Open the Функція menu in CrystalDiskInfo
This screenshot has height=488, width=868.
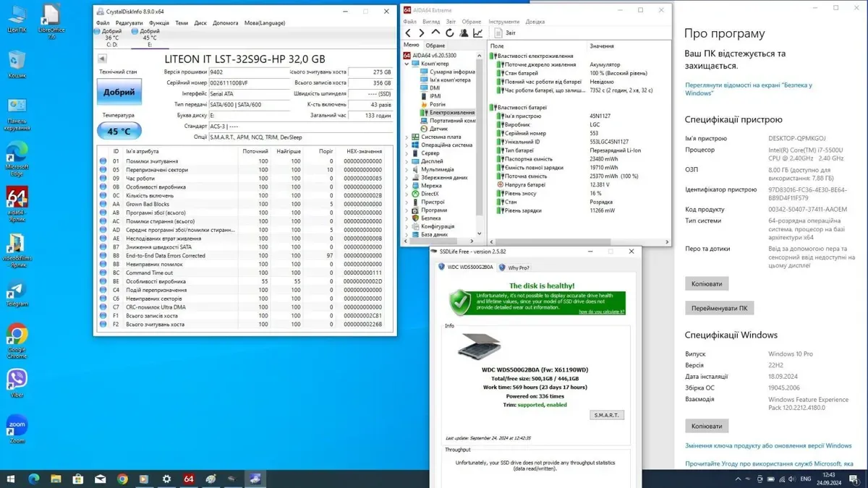pos(159,23)
